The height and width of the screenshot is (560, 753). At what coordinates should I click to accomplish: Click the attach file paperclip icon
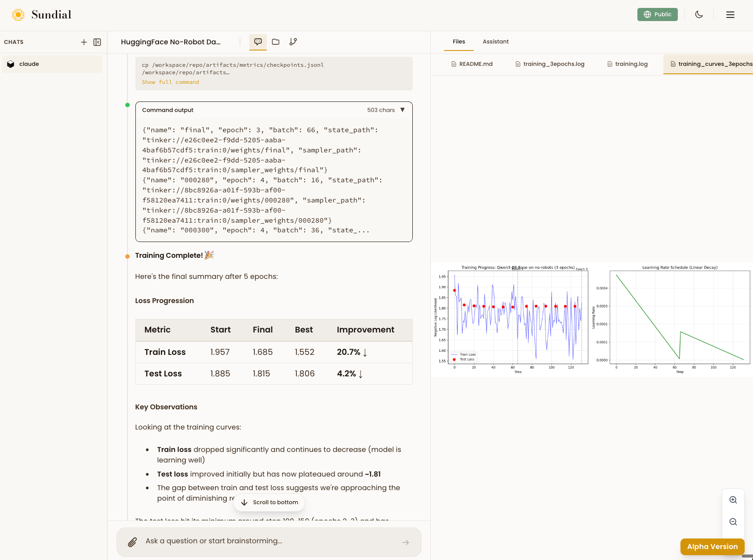pos(132,542)
